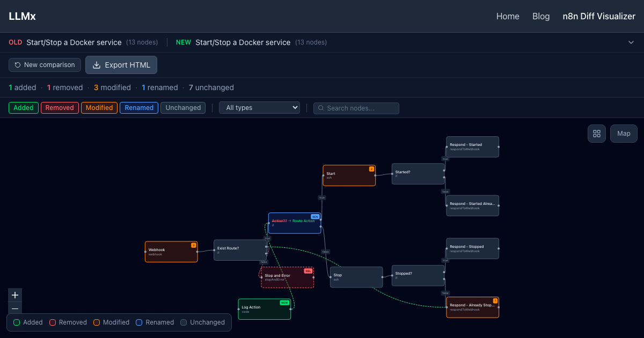Toggle the Renamed filter chip
The height and width of the screenshot is (338, 644).
point(139,108)
